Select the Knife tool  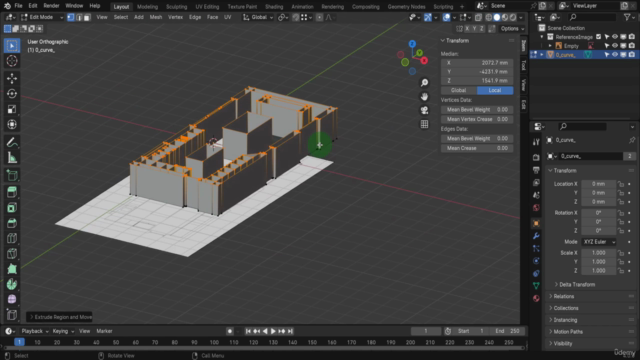[12, 253]
